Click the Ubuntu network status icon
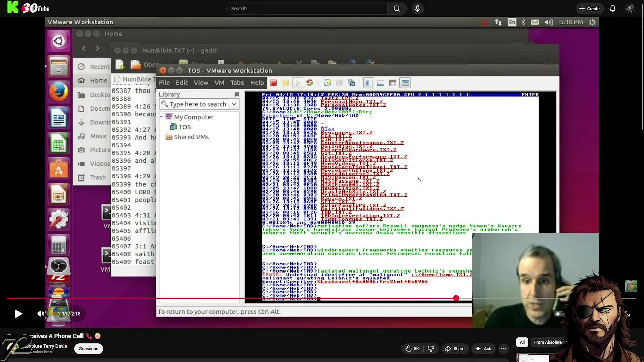644x362 pixels. (x=498, y=22)
